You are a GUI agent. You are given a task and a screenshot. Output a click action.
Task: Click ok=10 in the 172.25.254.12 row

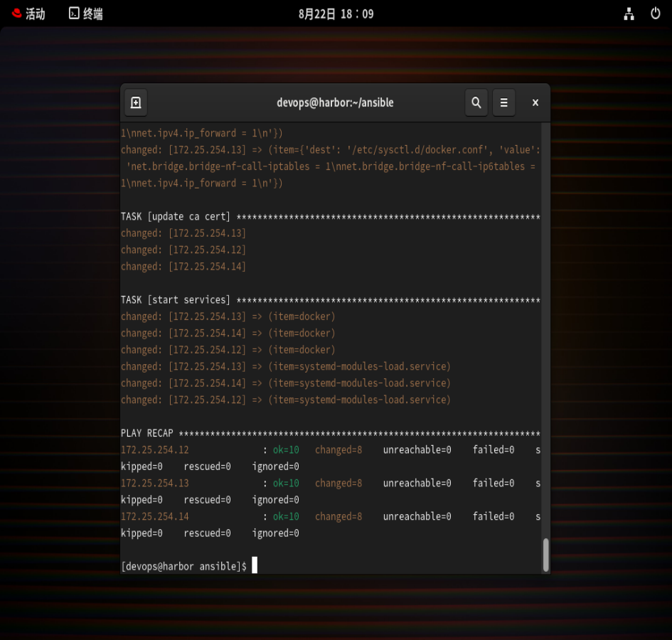(x=286, y=449)
